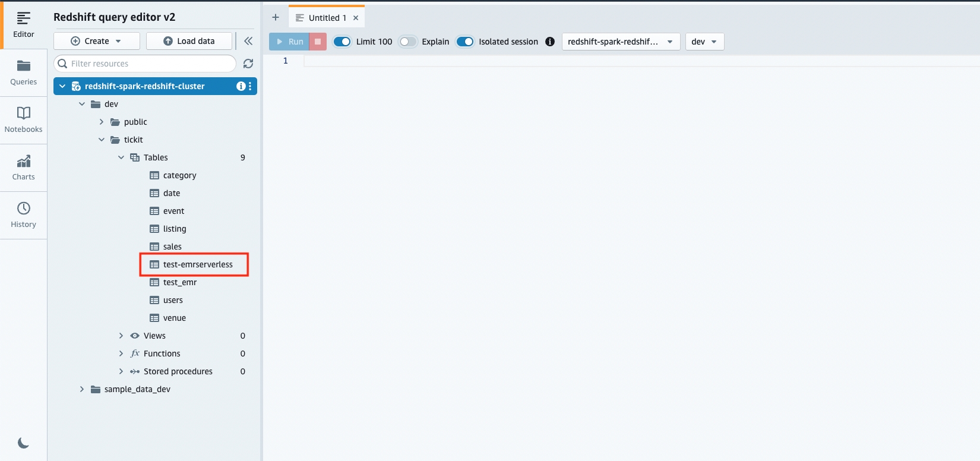The width and height of the screenshot is (980, 461).
Task: Run the query
Action: 289,42
